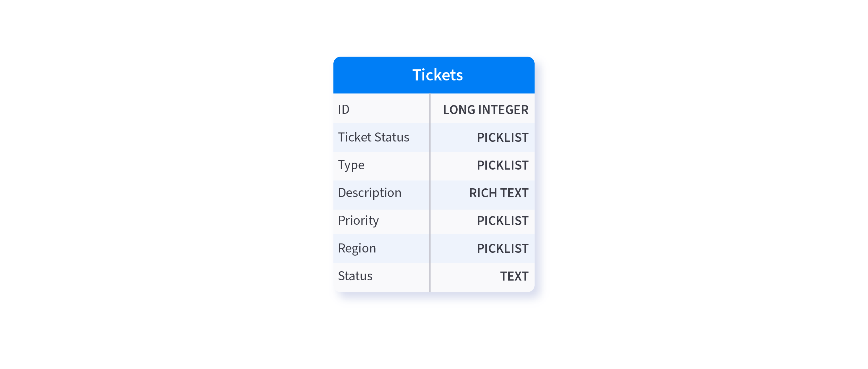Select the Status field in last row
This screenshot has height=369, width=868.
(x=355, y=276)
